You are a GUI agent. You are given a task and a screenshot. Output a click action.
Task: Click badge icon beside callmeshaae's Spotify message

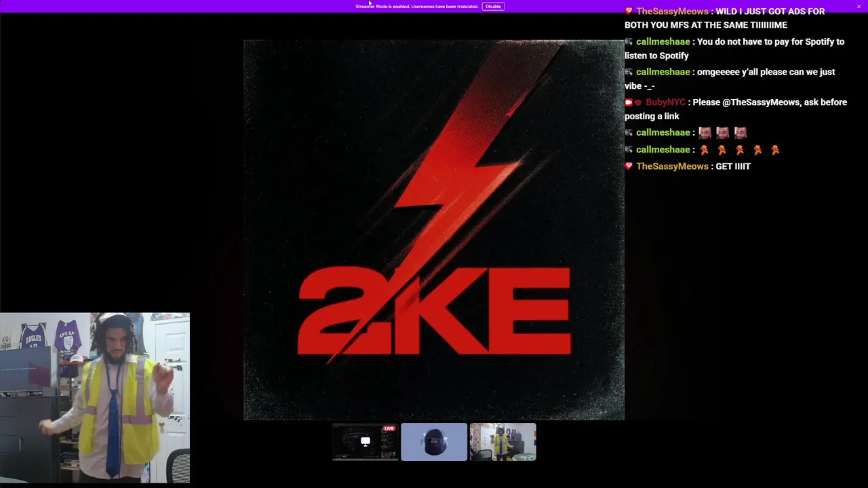tap(629, 41)
